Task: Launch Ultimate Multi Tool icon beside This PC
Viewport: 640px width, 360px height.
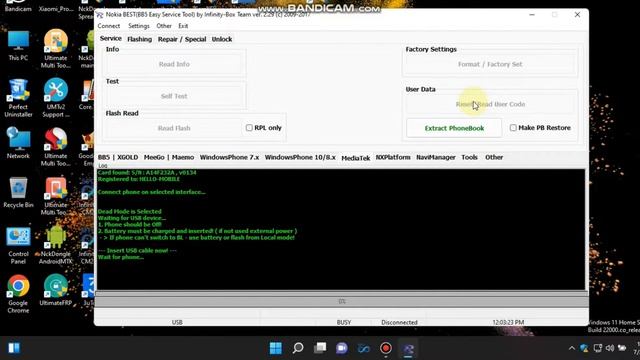Action: pos(56,49)
